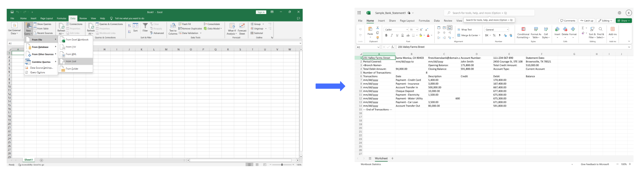644x180 pixels.
Task: Open the Data tab in desktop Excel
Action: tap(73, 18)
